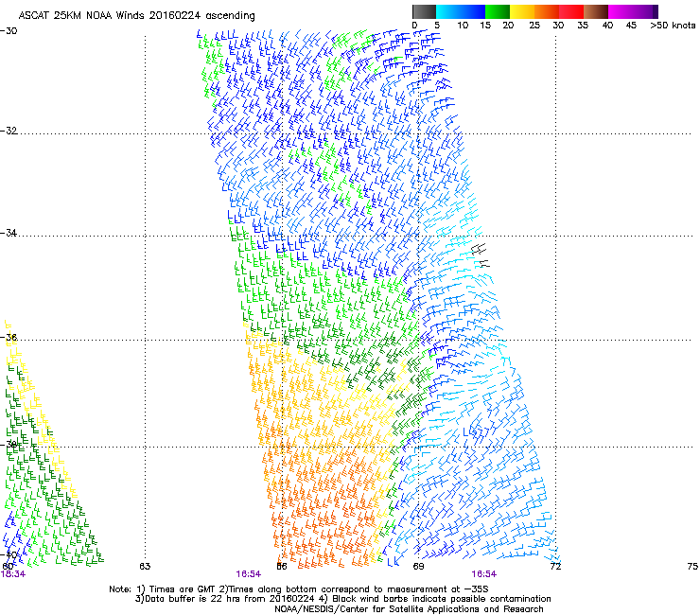Click the '75' longitude label
This screenshot has width=700, height=615.
point(692,567)
